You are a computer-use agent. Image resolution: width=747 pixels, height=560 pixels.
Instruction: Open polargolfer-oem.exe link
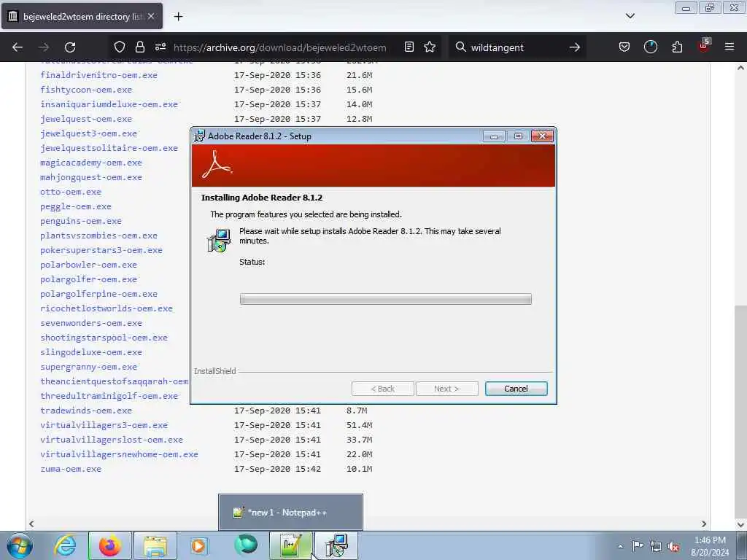(88, 279)
